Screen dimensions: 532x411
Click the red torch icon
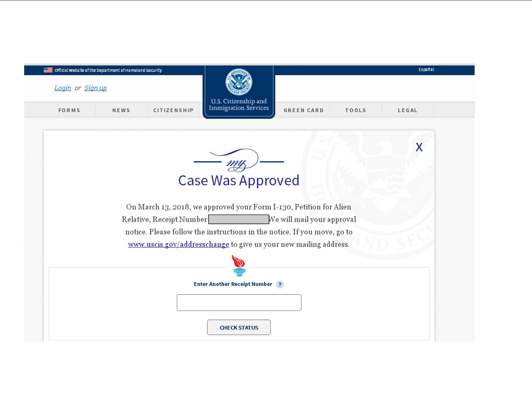point(239,266)
